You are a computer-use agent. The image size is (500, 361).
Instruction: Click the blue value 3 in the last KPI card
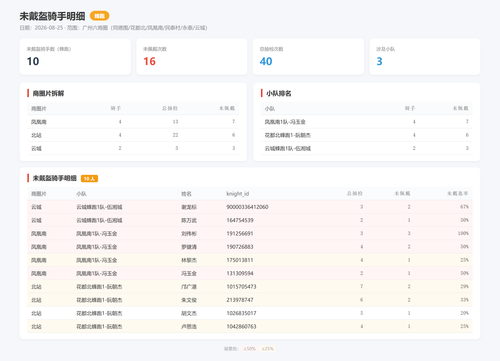coord(379,61)
